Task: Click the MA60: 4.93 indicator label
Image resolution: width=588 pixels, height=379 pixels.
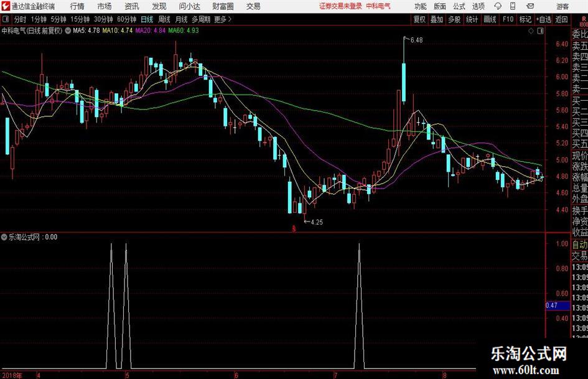Action: pyautogui.click(x=184, y=30)
